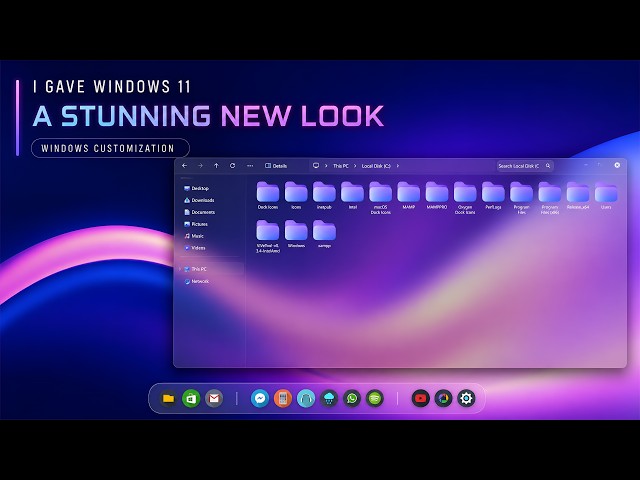Click the search magnifier icon

[548, 166]
